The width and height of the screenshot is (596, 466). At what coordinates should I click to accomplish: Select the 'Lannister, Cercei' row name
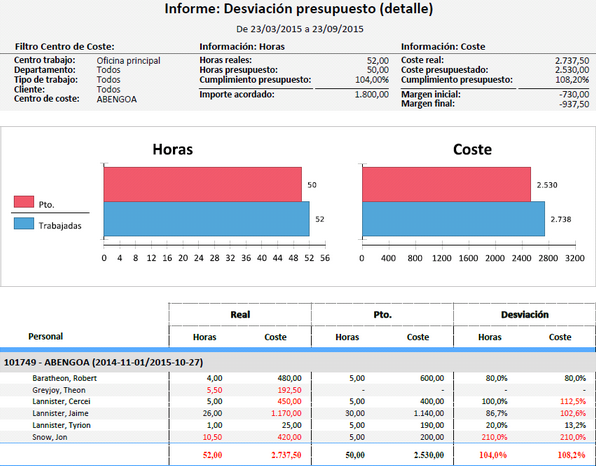61,401
